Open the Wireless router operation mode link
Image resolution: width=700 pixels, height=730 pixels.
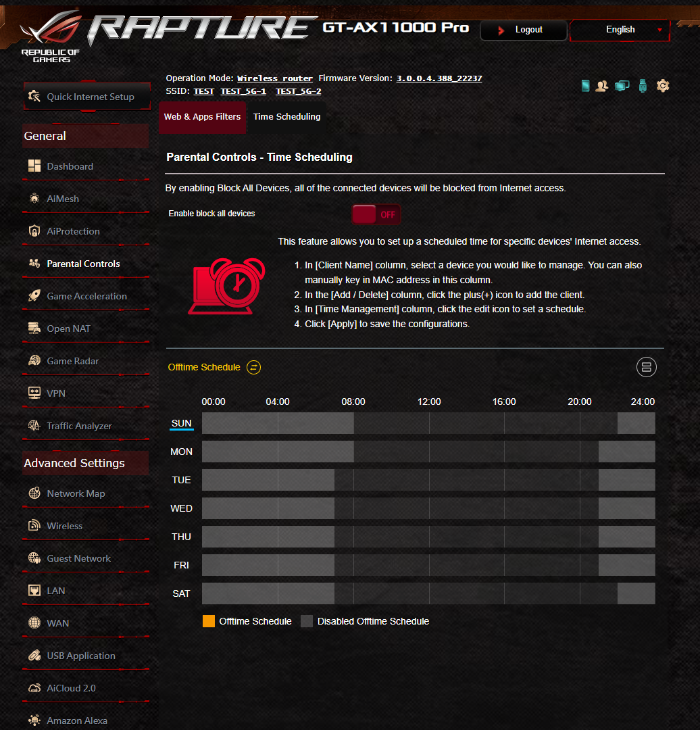point(274,78)
